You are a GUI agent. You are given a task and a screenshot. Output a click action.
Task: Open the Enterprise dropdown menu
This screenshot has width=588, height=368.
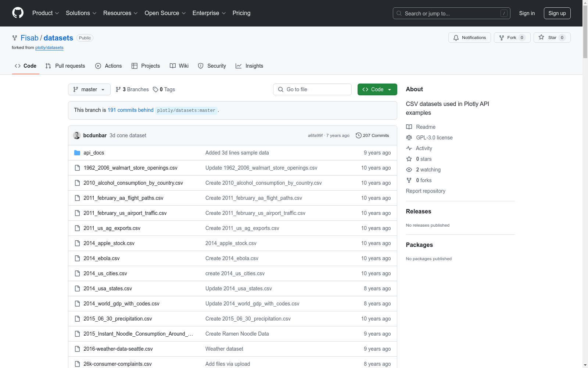[x=209, y=13]
